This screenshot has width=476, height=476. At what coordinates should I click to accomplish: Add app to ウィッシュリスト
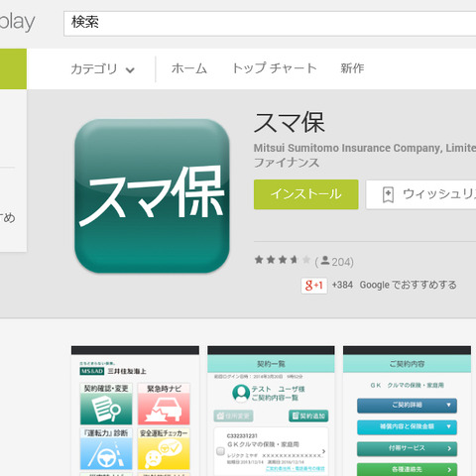click(420, 194)
